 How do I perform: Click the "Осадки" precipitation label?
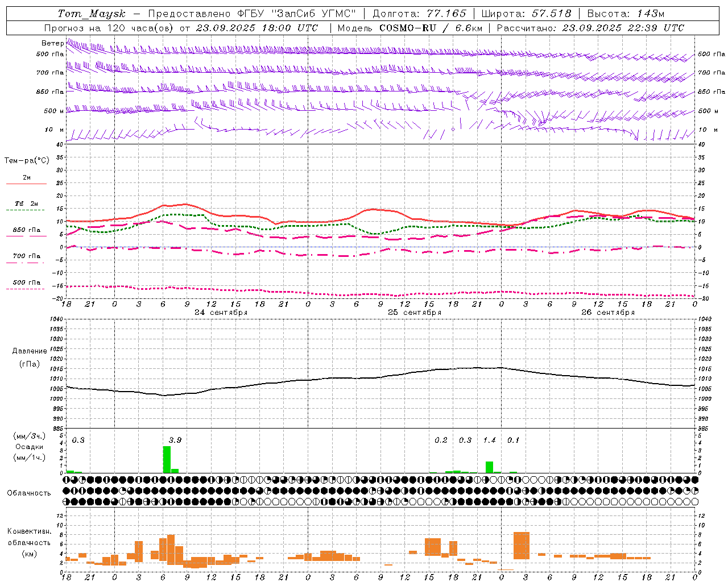click(30, 447)
